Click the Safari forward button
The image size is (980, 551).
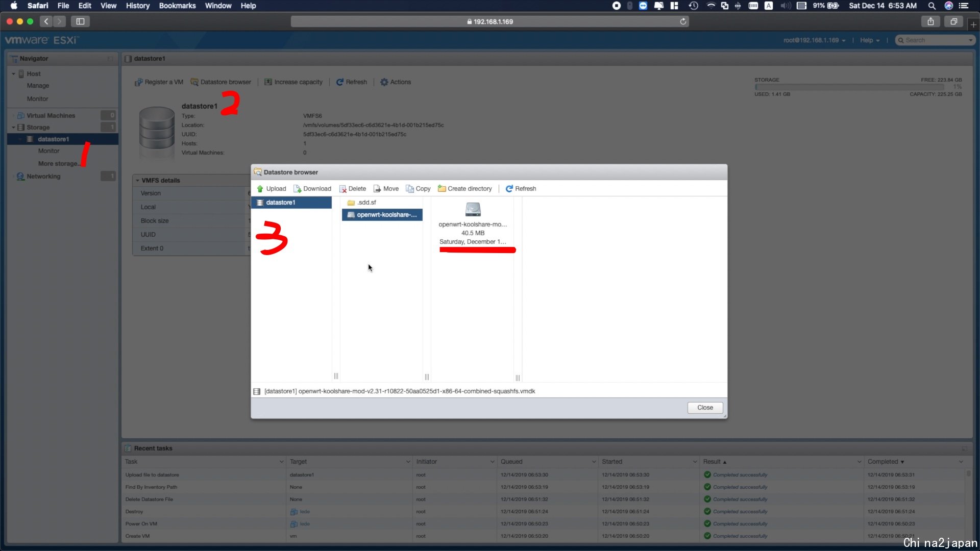[x=60, y=21]
